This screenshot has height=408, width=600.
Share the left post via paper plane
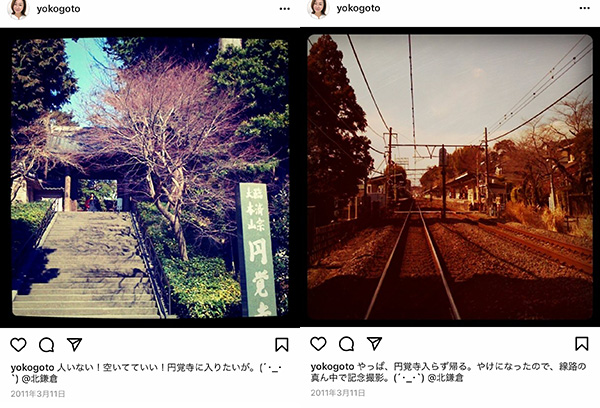(75, 344)
